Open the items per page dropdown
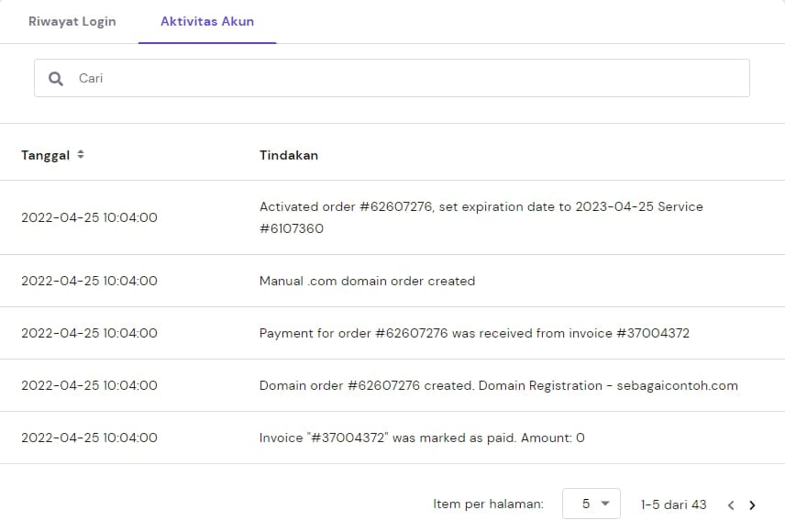 (591, 504)
